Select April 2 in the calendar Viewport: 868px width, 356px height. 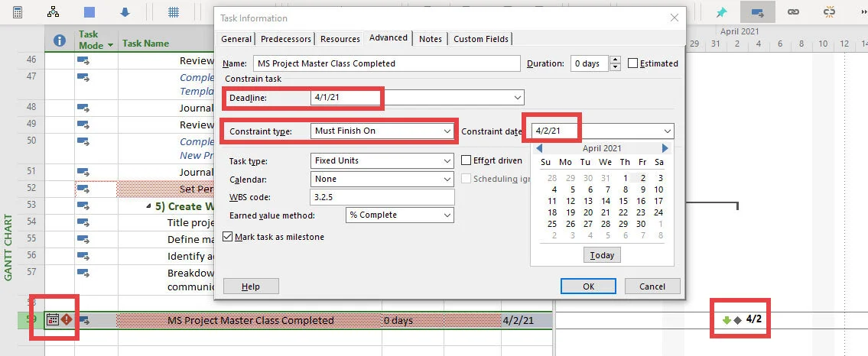click(x=642, y=178)
